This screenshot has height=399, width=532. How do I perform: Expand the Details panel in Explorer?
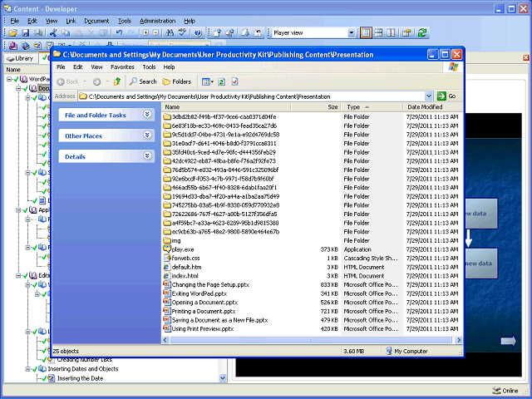click(147, 155)
